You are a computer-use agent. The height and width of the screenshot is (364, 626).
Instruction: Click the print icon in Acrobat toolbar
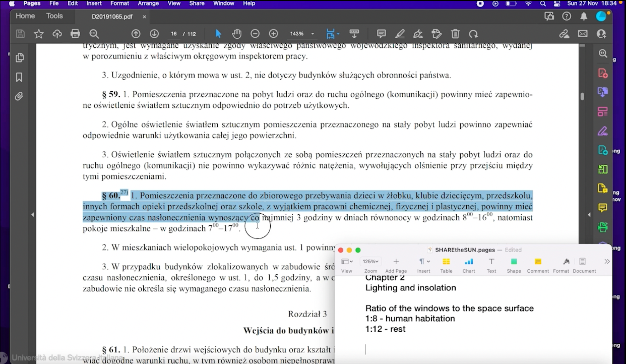pyautogui.click(x=75, y=34)
